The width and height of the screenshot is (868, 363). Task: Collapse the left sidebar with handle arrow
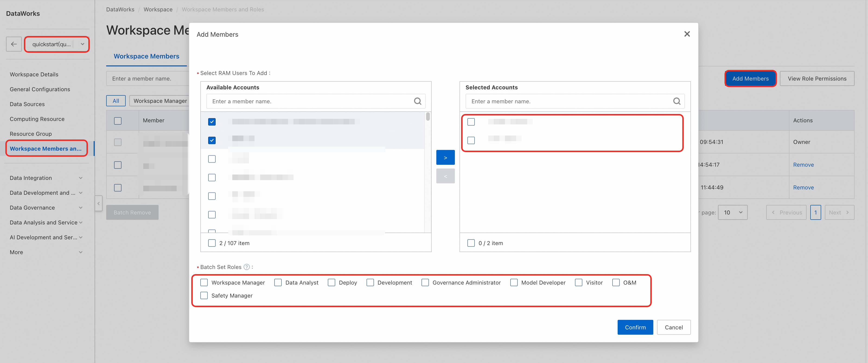(98, 203)
